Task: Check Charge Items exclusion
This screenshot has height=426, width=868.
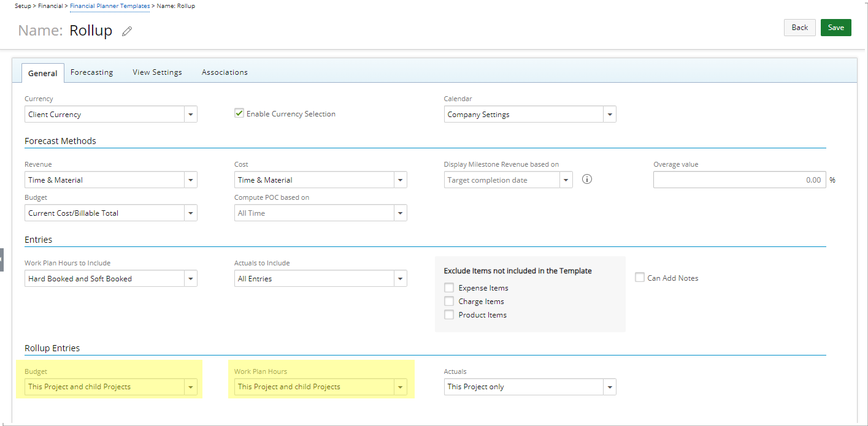Action: (x=449, y=301)
